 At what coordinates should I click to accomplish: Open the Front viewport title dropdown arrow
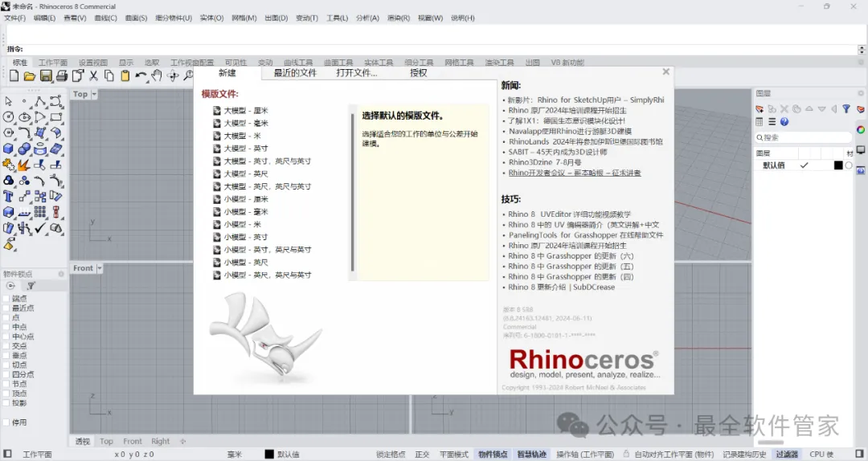click(100, 268)
